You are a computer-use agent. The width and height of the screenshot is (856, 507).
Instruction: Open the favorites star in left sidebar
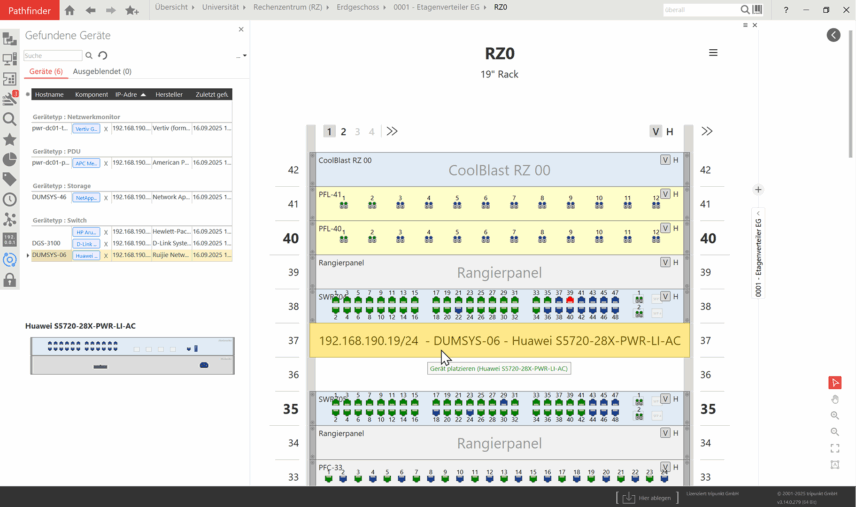10,139
